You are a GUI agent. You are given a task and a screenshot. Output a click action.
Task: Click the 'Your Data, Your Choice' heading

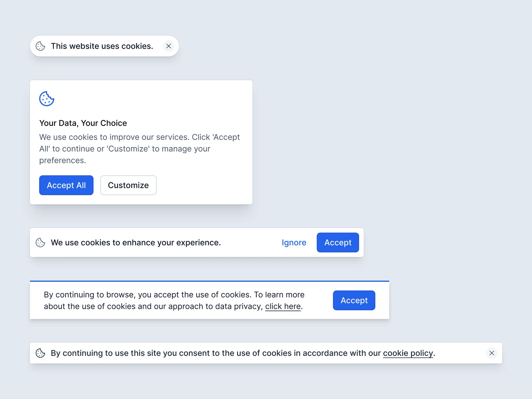(x=83, y=123)
